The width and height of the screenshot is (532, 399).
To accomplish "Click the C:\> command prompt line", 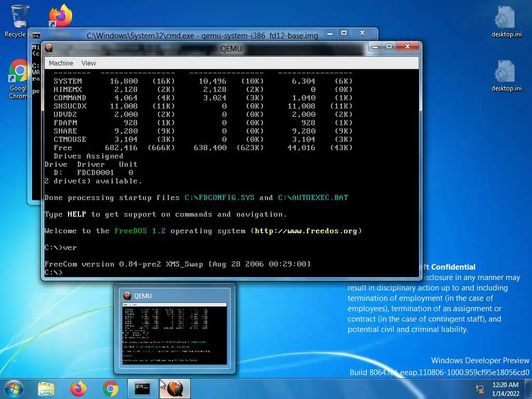I will 54,272.
